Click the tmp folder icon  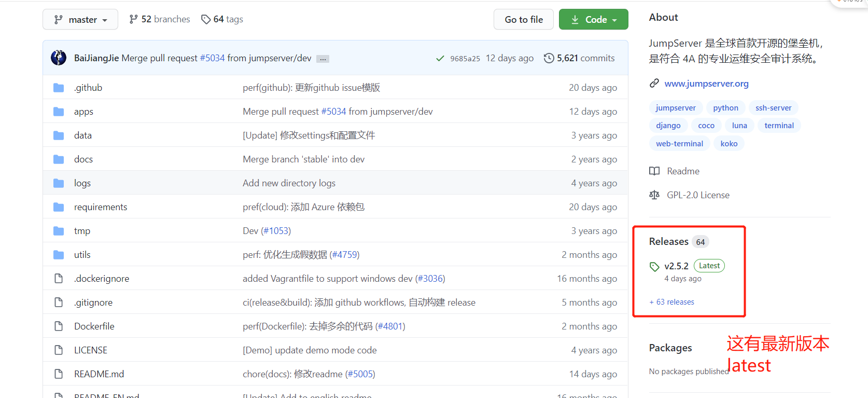click(x=59, y=231)
